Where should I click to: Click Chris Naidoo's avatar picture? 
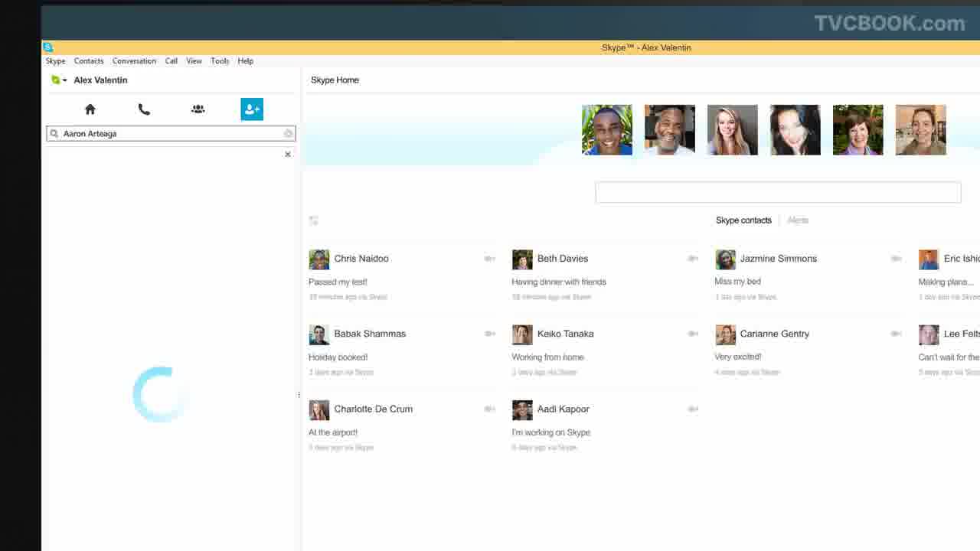318,259
